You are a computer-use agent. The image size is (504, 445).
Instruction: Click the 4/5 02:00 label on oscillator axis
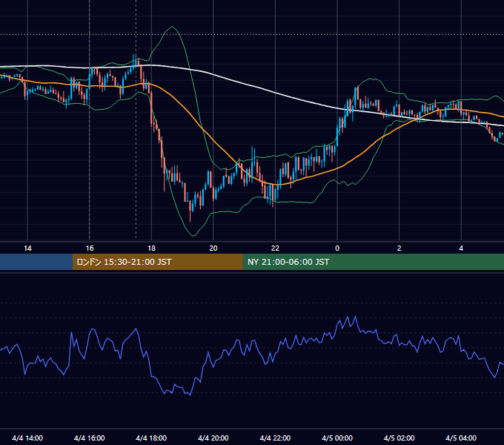coord(399,438)
